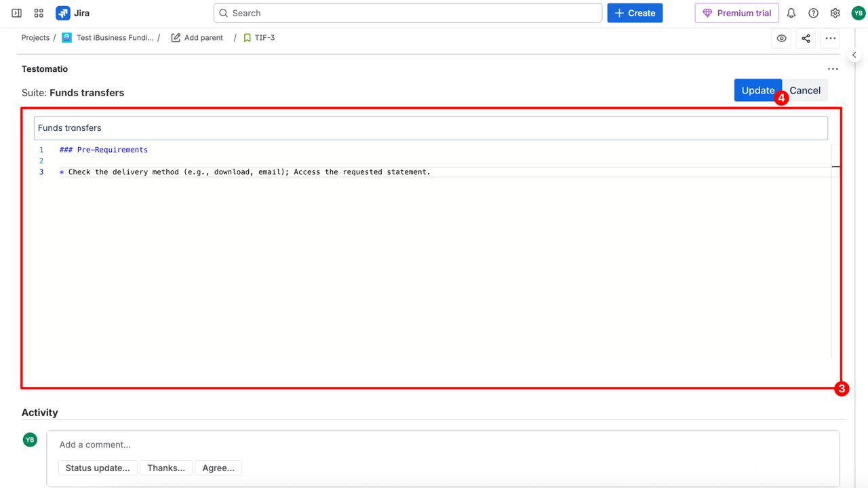Open the help question mark icon
868x488 pixels.
[x=813, y=13]
